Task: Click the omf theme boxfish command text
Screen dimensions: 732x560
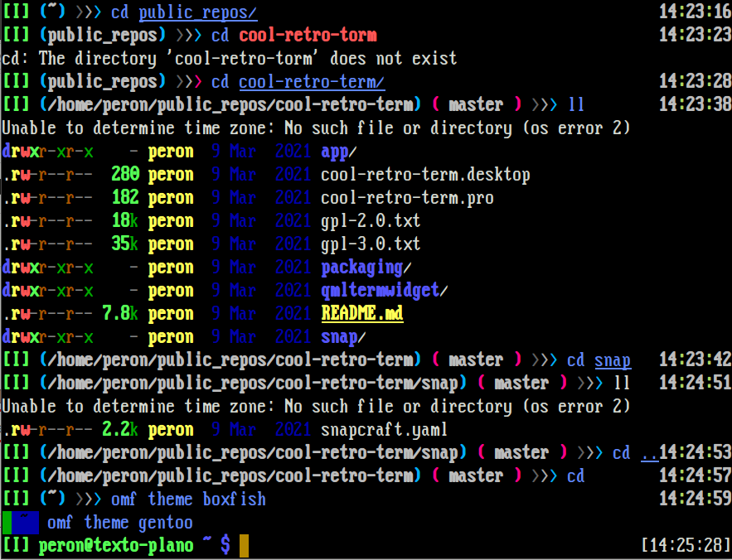Action: click(x=188, y=500)
